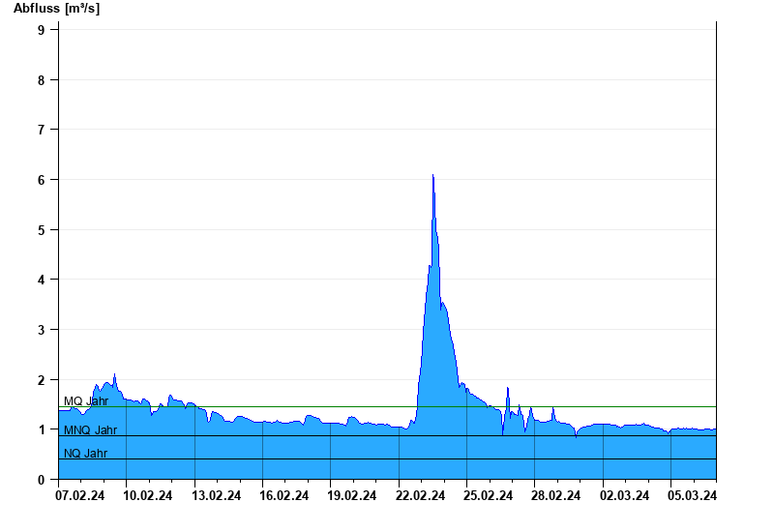Click the y-axis value 9
The height and width of the screenshot is (532, 774).
pyautogui.click(x=41, y=30)
